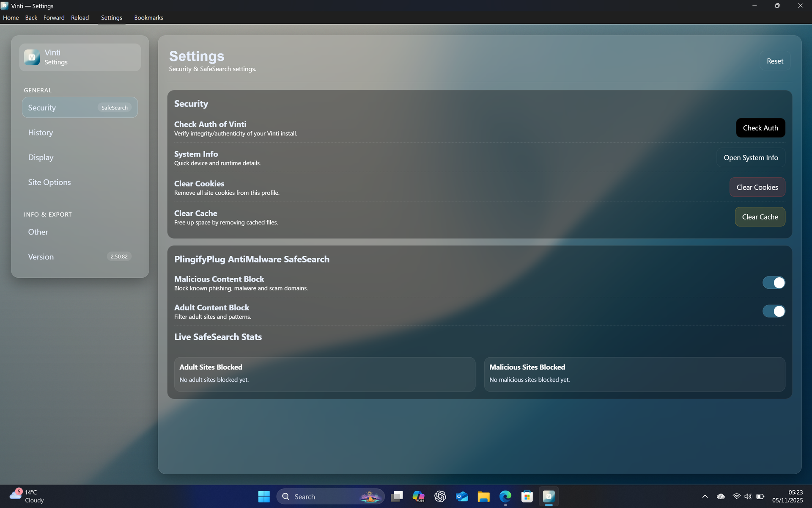Image resolution: width=812 pixels, height=508 pixels.
Task: Show hidden icons tray chevron
Action: tap(705, 497)
